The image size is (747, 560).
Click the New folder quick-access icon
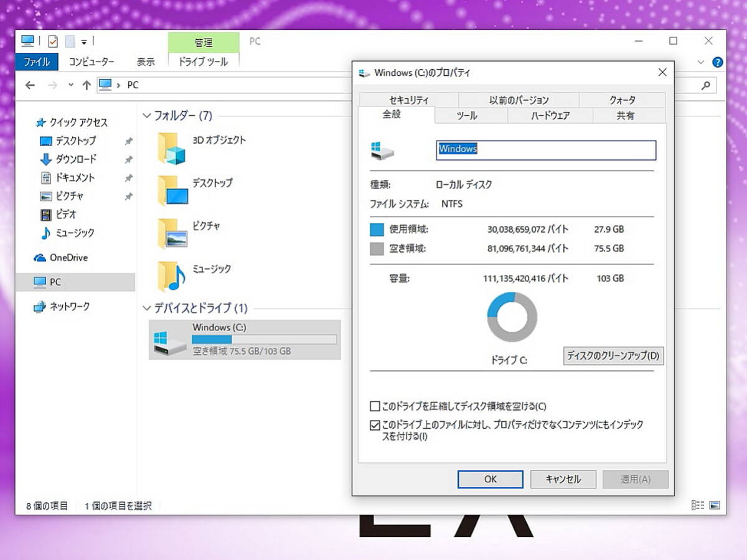pos(70,41)
